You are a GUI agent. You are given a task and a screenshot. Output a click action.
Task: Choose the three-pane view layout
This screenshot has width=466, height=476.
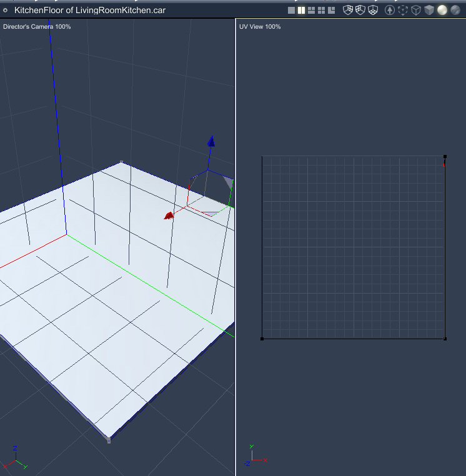point(311,11)
